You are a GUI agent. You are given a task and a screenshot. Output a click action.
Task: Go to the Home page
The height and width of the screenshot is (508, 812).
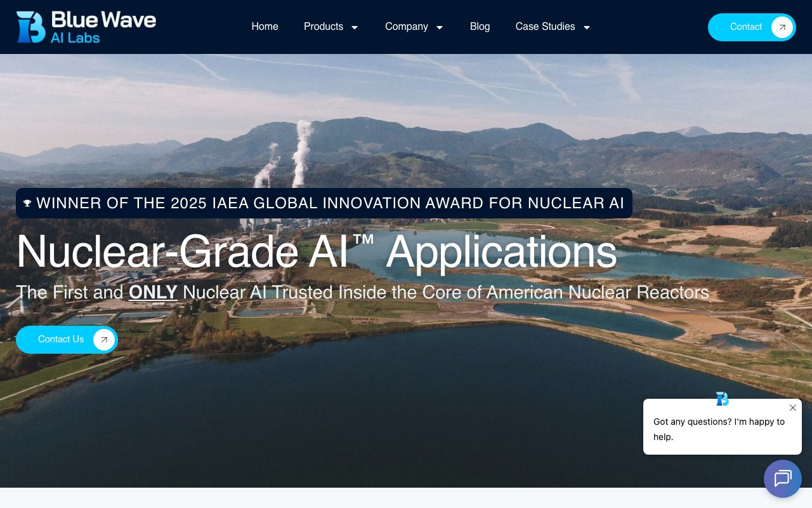(265, 27)
